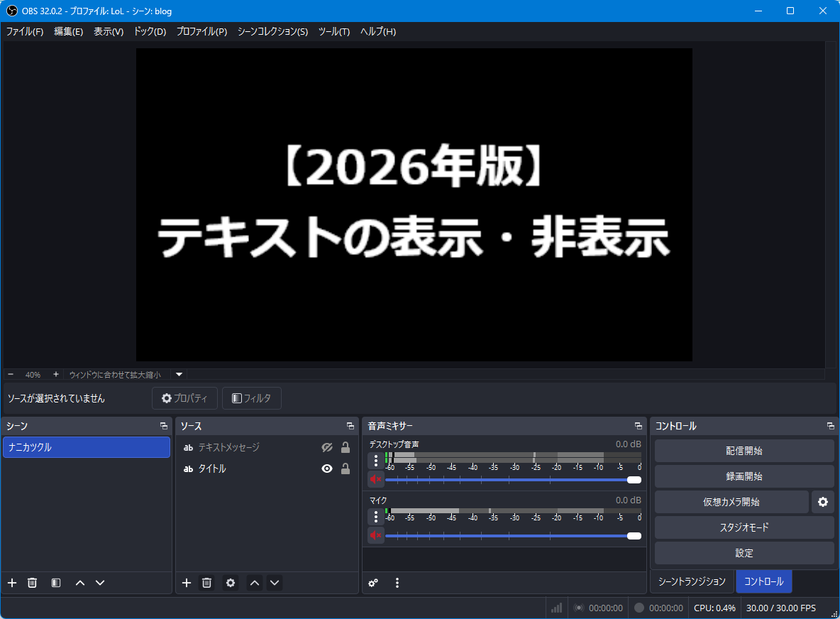Click the 配信開始 button
The width and height of the screenshot is (840, 619).
[x=744, y=451]
